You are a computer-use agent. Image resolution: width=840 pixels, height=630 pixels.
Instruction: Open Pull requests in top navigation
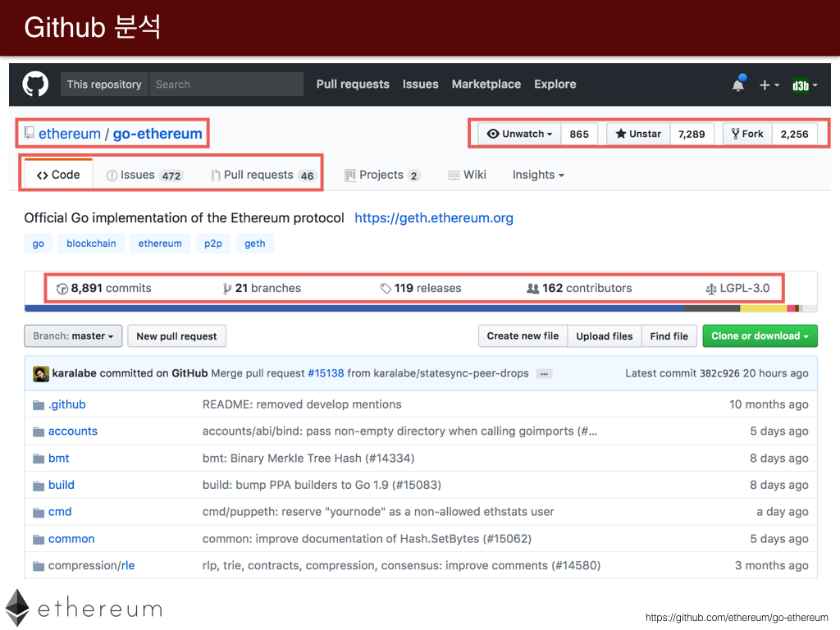[x=353, y=84]
